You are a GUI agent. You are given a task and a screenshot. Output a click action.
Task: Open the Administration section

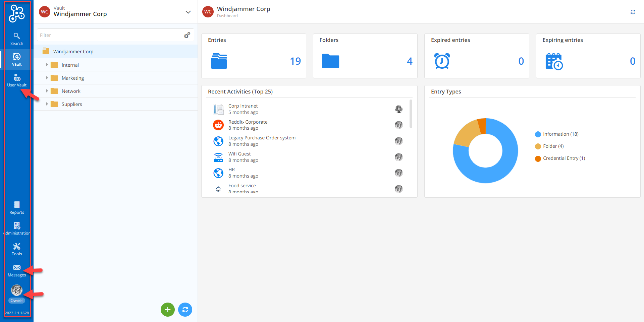16,228
